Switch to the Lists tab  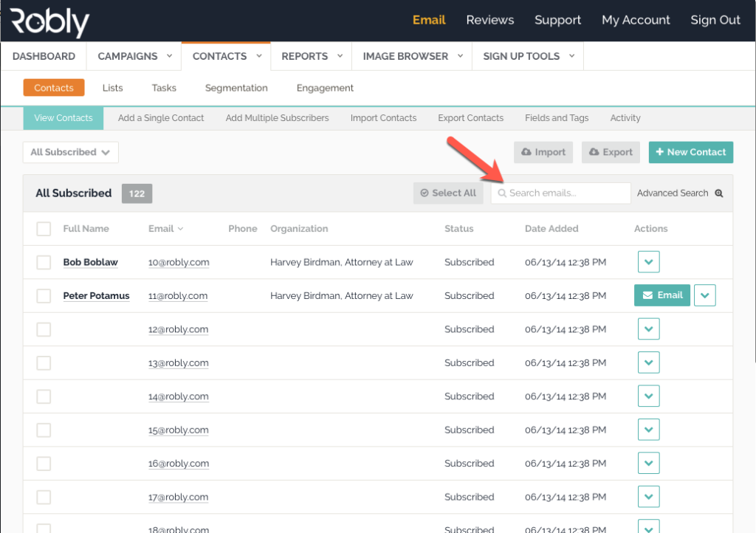coord(112,88)
